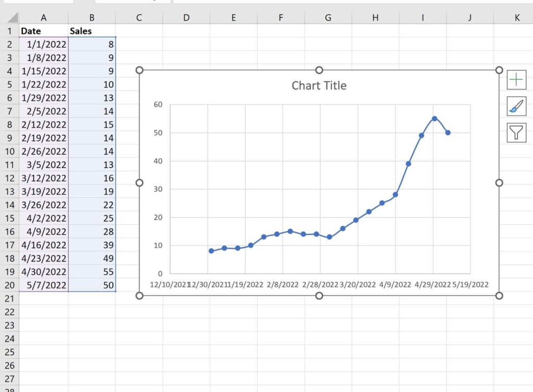Open the Chart Filters funnel button

[516, 133]
